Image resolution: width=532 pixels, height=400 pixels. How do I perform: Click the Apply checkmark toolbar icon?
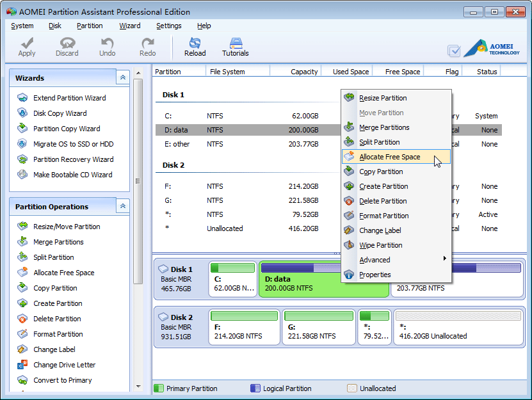click(x=27, y=43)
